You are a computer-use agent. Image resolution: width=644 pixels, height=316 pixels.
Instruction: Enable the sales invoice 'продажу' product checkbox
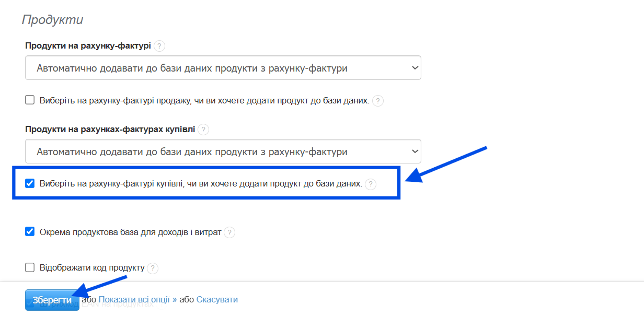tap(30, 100)
